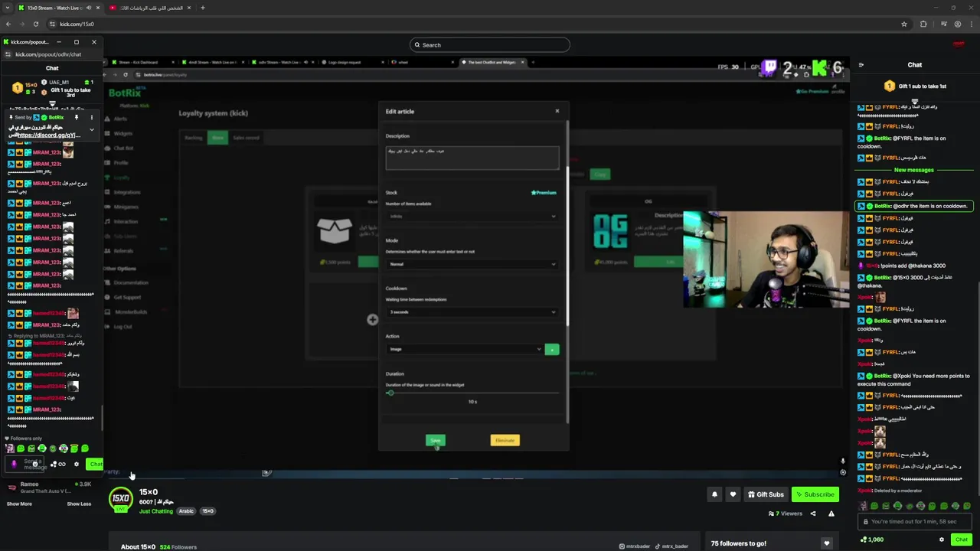Switch to the 15x0 Stream browser tab
This screenshot has width=980, height=551.
pos(58,8)
